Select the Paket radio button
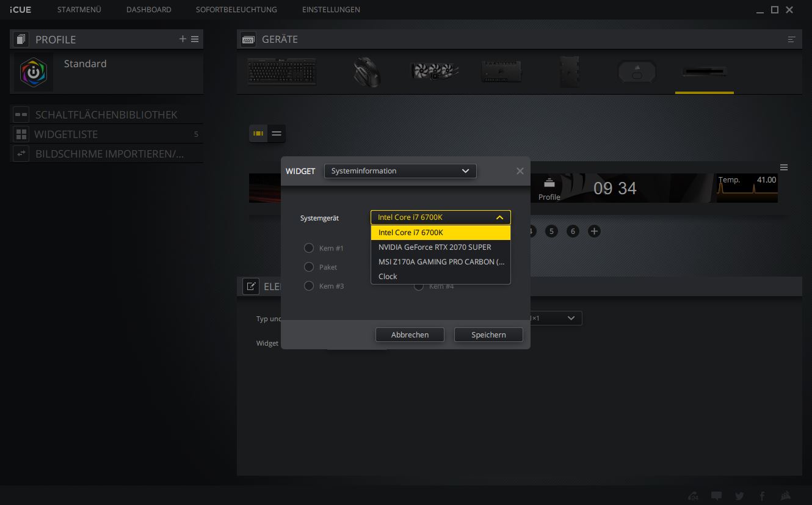Screen dimensions: 812x505 (309, 267)
